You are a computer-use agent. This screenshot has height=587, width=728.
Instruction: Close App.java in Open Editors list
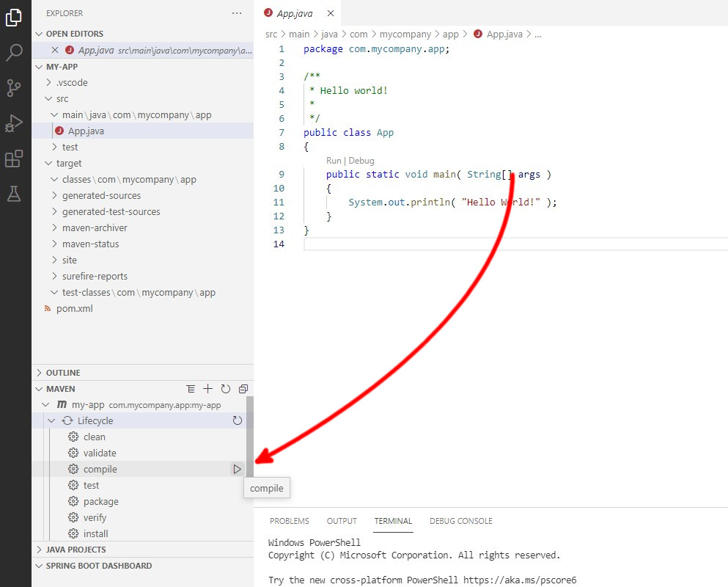(x=54, y=50)
